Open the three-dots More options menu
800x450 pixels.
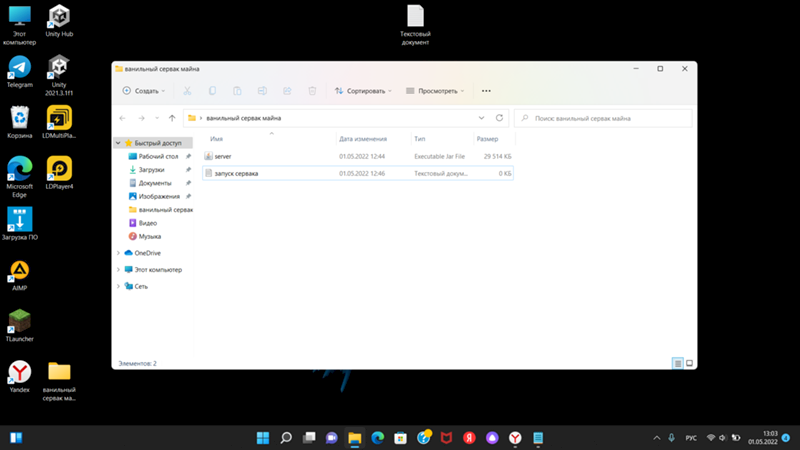click(x=486, y=90)
